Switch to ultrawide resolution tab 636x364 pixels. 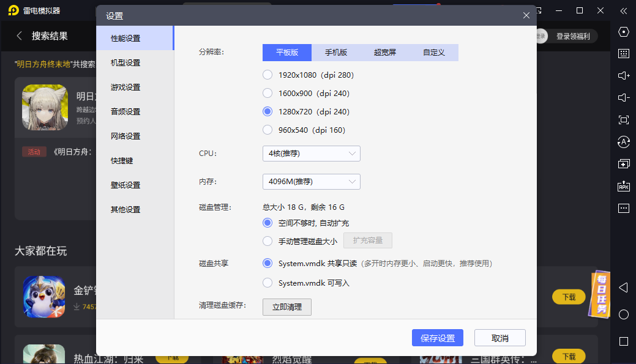pyautogui.click(x=385, y=52)
